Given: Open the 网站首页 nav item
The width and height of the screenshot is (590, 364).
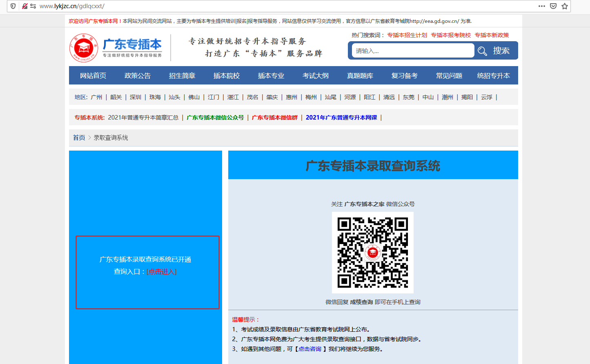Looking at the screenshot, I should tap(93, 75).
